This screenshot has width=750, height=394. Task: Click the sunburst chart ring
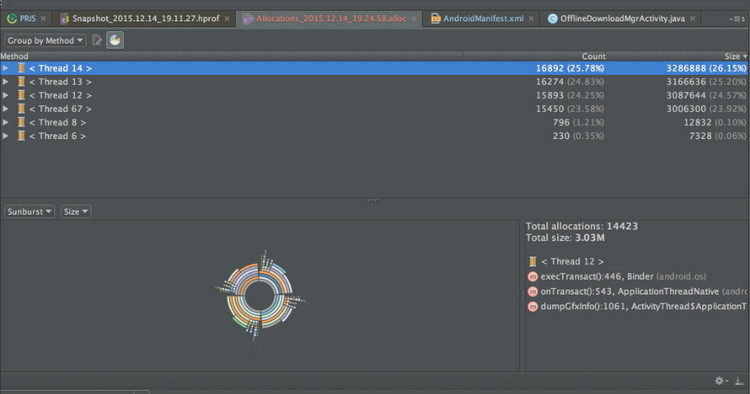point(260,296)
